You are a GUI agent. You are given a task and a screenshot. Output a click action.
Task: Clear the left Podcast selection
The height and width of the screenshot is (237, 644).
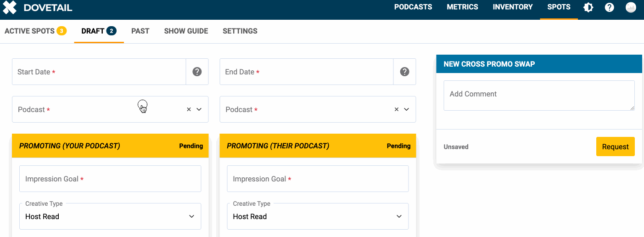coord(189,109)
